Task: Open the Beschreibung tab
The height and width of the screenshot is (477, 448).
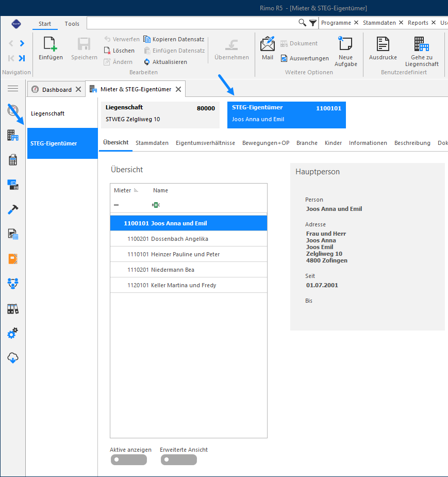Action: tap(412, 143)
